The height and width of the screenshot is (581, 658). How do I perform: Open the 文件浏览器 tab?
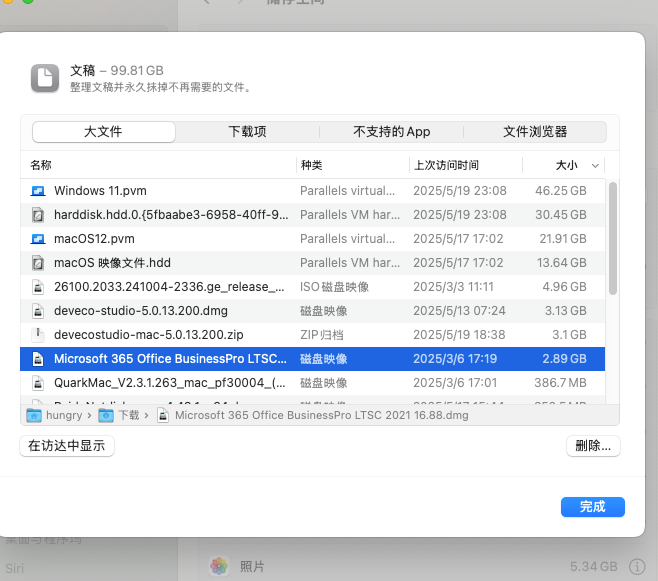(535, 132)
